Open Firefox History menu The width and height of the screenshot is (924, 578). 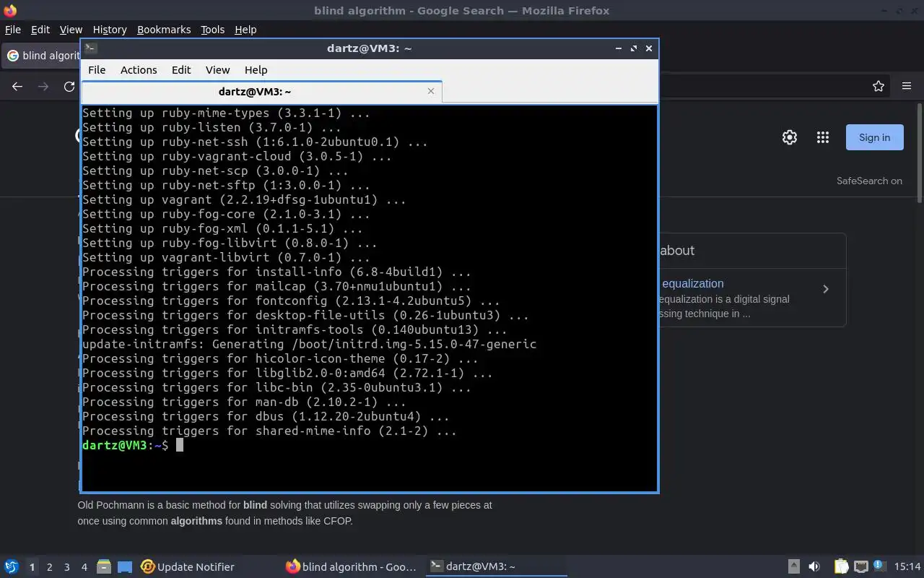coord(110,30)
